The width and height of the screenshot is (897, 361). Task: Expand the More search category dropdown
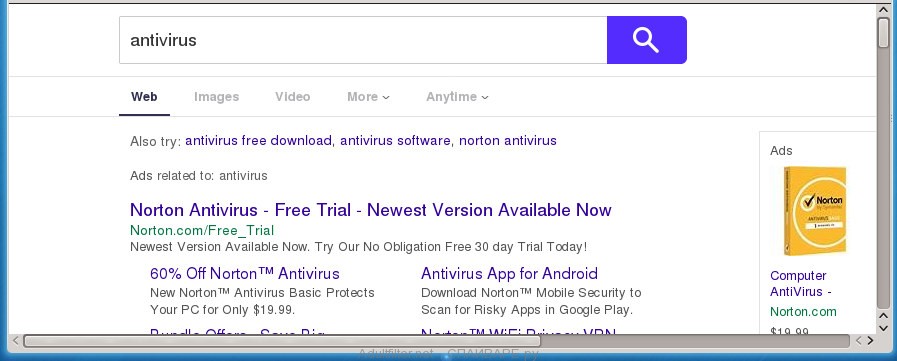368,97
